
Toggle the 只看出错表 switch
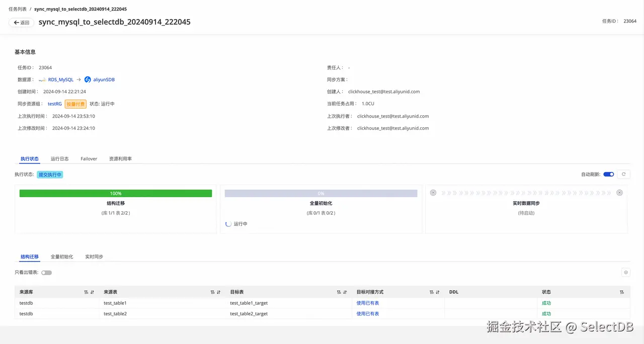click(46, 273)
